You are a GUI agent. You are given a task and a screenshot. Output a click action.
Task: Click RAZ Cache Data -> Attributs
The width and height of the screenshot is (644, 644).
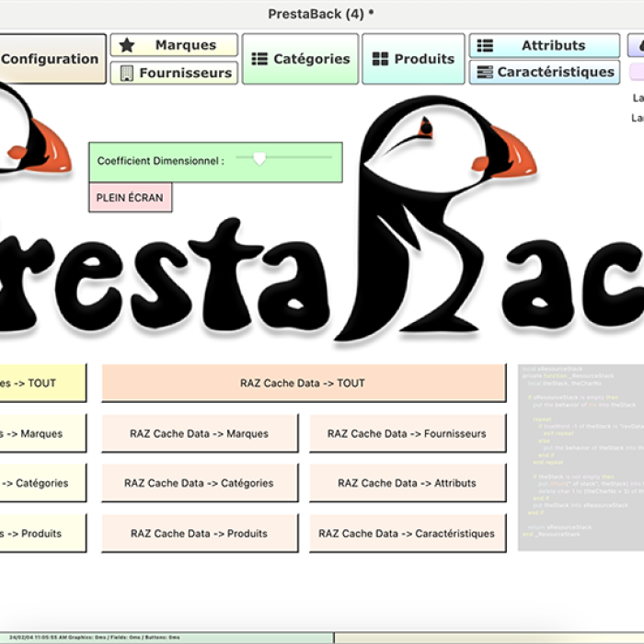(407, 483)
